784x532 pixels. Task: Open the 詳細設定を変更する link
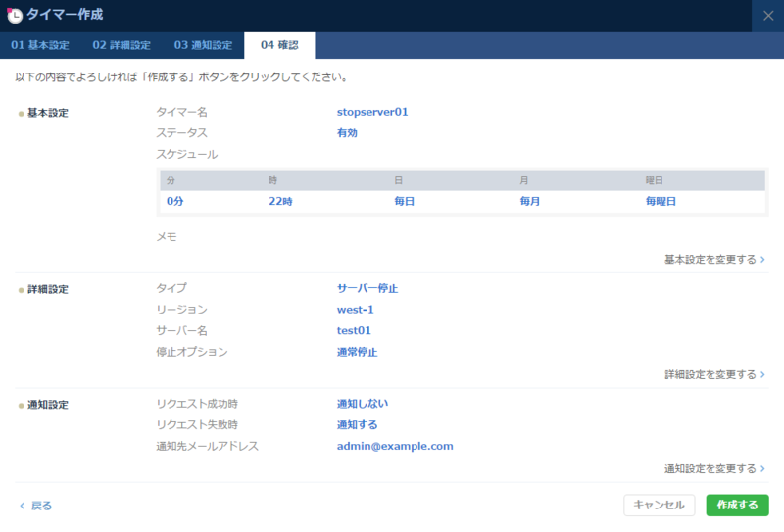click(x=714, y=374)
